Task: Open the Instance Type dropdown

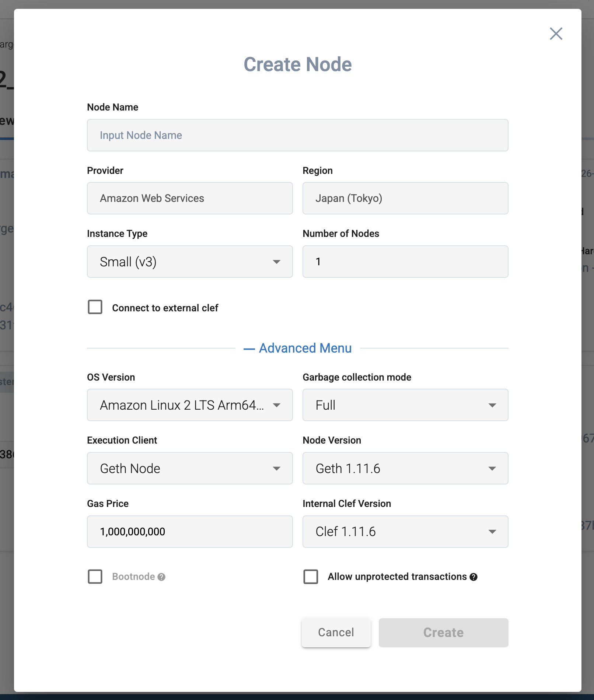Action: 190,262
